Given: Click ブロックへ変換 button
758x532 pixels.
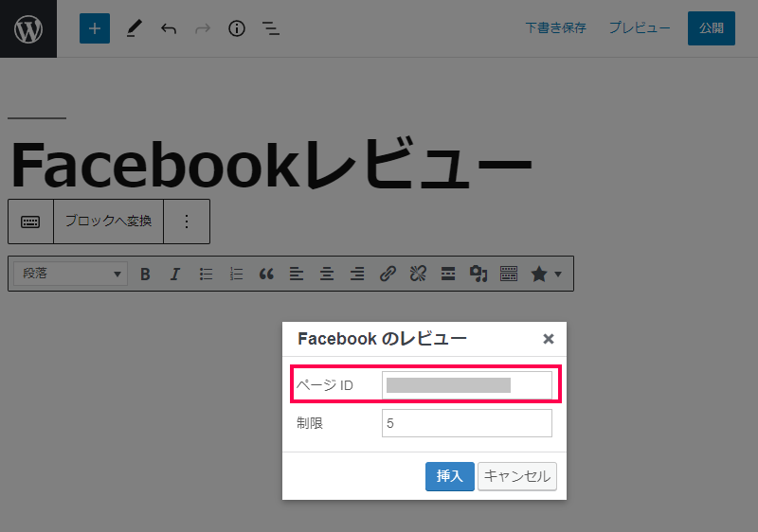Looking at the screenshot, I should point(108,222).
